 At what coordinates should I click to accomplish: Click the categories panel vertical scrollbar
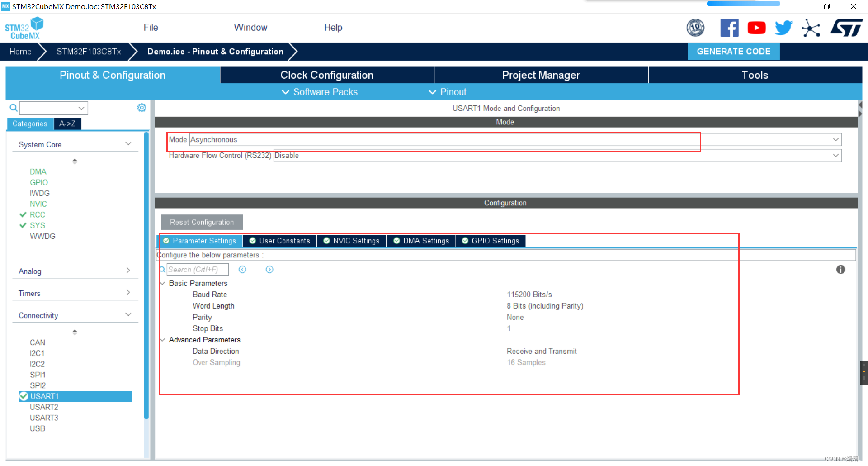tap(146, 276)
